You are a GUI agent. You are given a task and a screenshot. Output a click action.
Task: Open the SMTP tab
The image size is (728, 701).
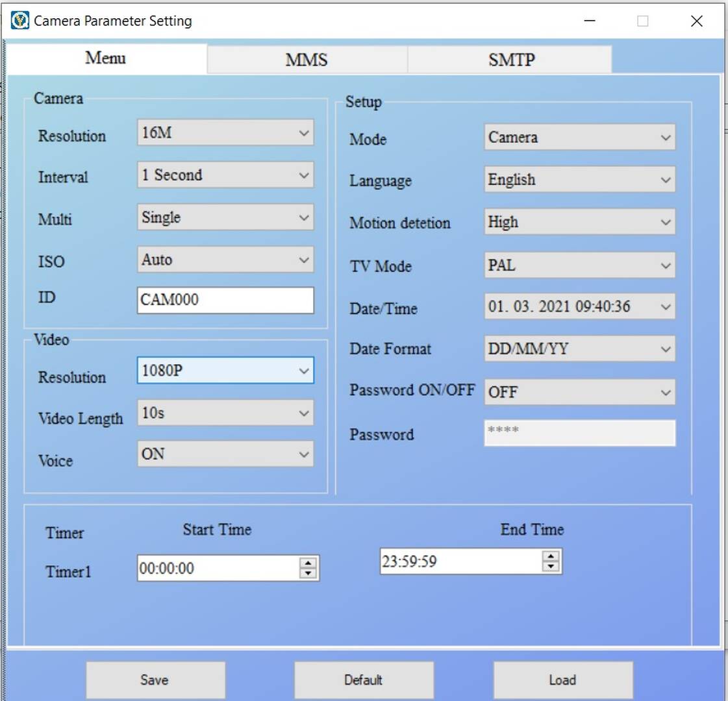pos(511,60)
